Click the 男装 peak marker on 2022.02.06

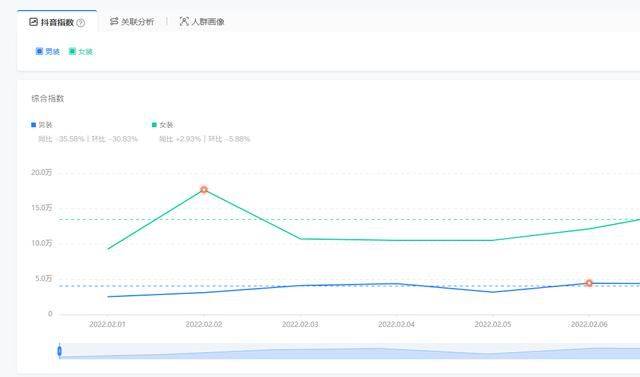[589, 283]
